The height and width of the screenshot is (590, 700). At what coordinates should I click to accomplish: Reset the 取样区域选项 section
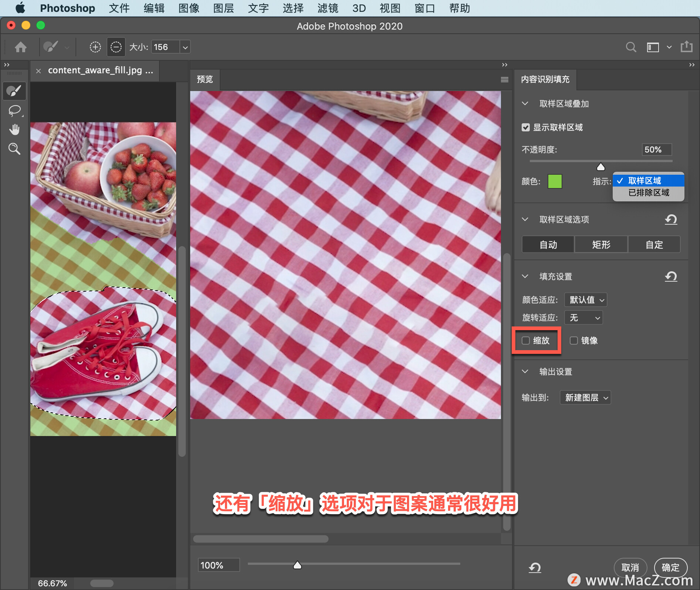click(671, 219)
